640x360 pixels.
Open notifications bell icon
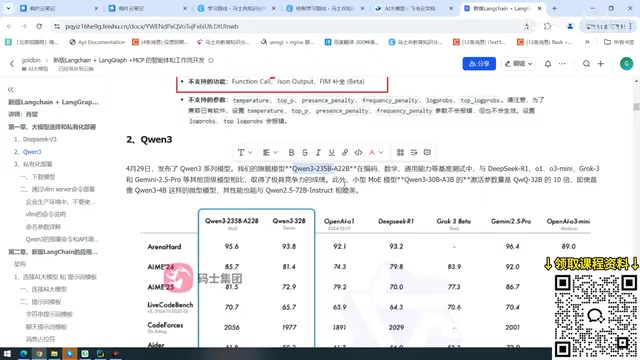click(x=548, y=64)
